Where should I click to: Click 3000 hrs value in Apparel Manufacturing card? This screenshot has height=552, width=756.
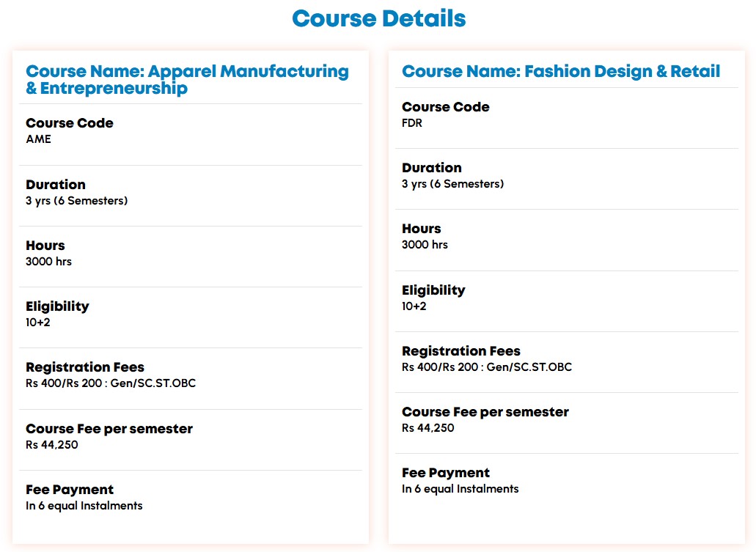[x=48, y=261]
